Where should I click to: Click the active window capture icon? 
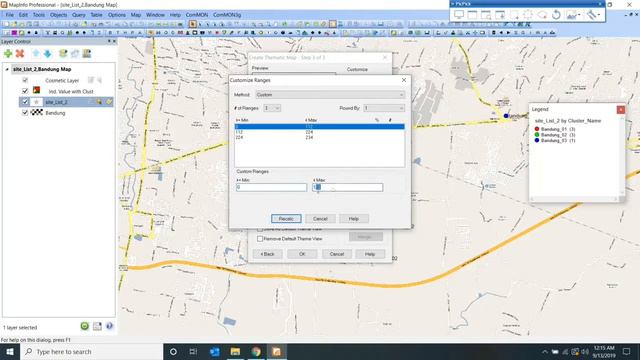pyautogui.click(x=472, y=15)
